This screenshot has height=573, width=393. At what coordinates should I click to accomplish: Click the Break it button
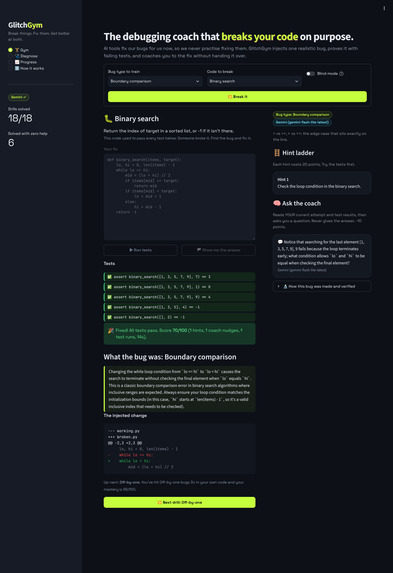[237, 96]
